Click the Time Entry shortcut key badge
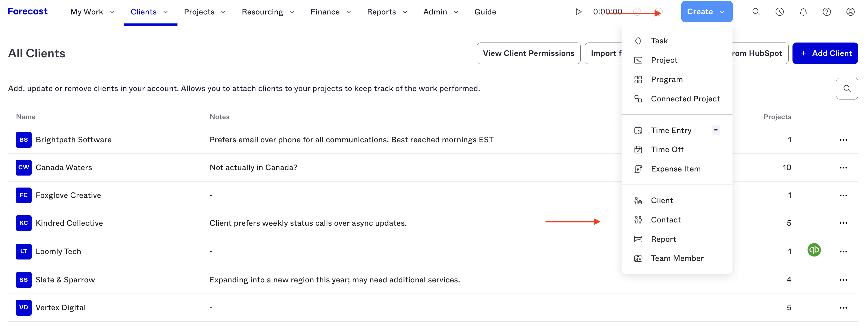Image resolution: width=868 pixels, height=332 pixels. click(716, 131)
